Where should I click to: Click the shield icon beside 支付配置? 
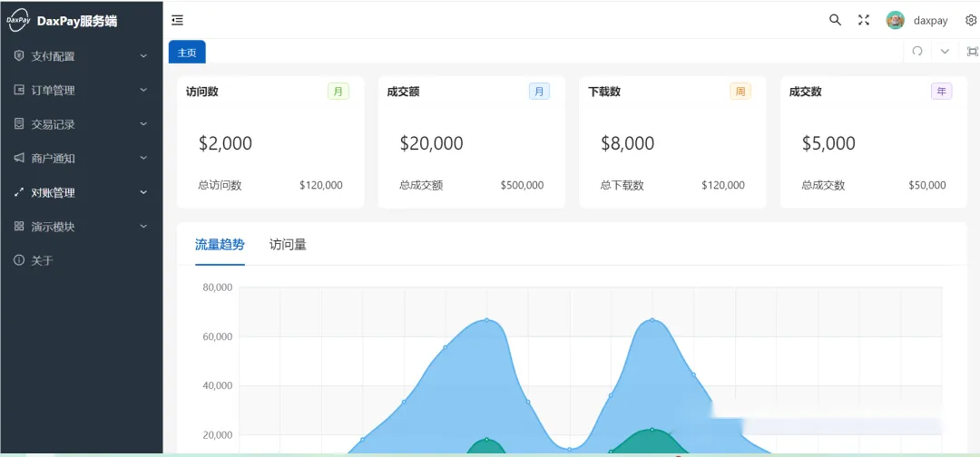(x=19, y=55)
